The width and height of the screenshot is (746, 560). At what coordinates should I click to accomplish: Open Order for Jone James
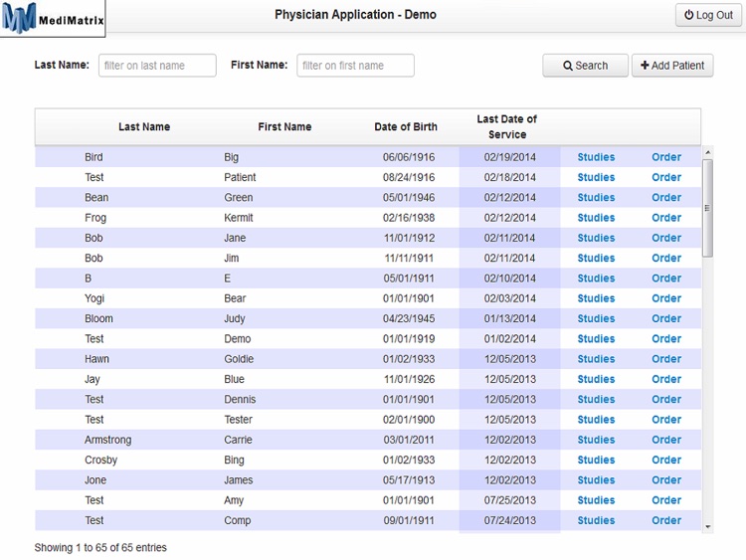click(666, 480)
